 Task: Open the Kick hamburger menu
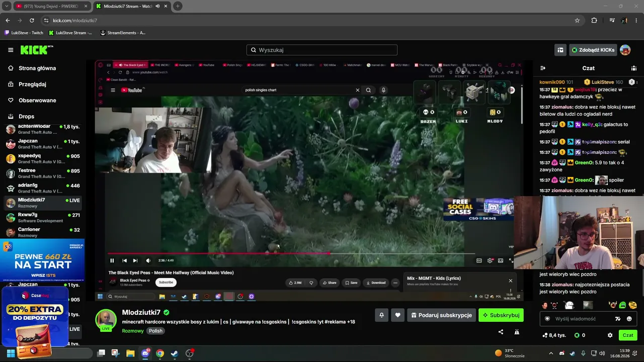[11, 50]
